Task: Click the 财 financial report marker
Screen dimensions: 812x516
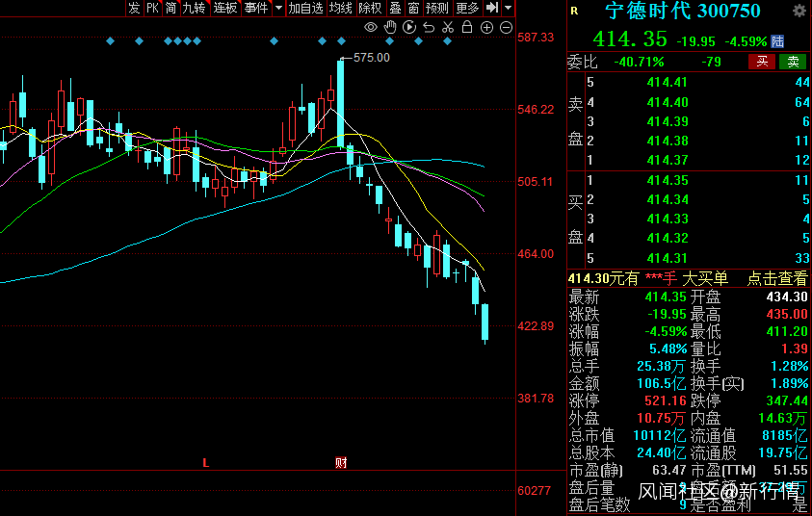Action: (x=341, y=463)
